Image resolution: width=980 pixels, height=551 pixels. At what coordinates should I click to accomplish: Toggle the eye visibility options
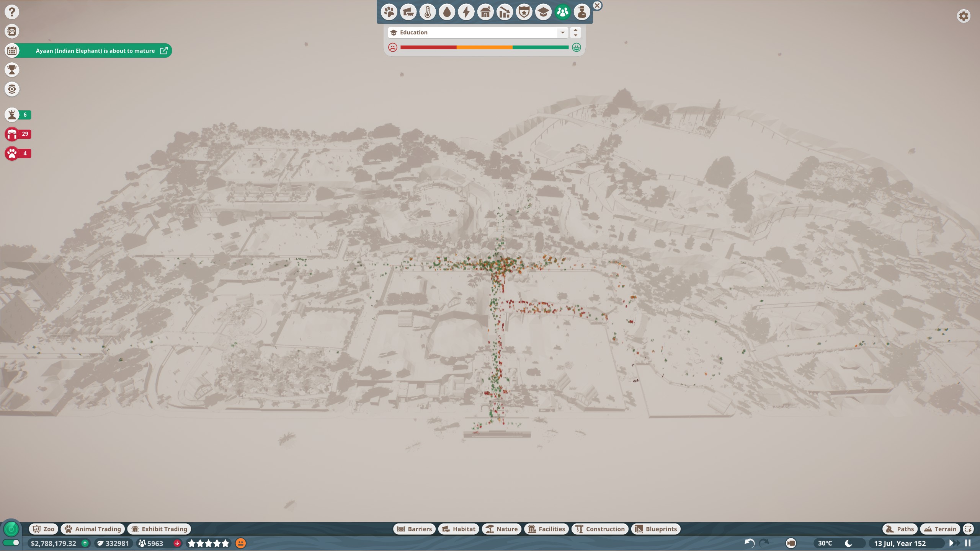pyautogui.click(x=12, y=89)
